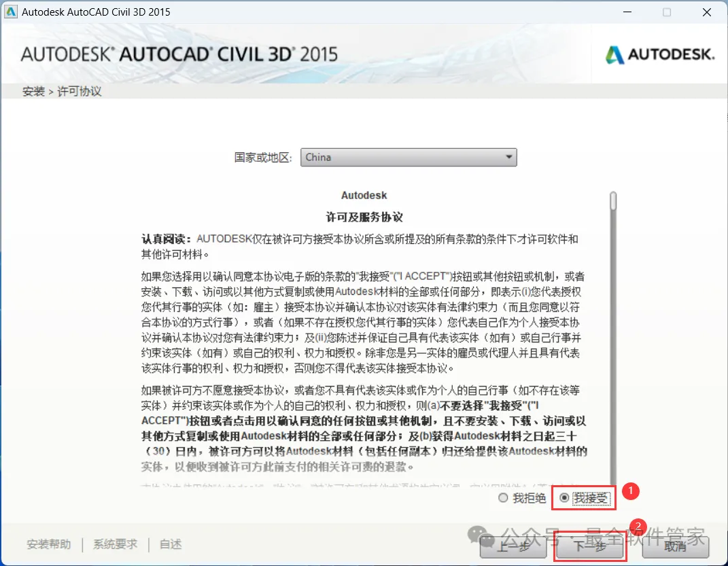Click the 取消 (Cancel) button
Image resolution: width=728 pixels, height=566 pixels.
676,546
